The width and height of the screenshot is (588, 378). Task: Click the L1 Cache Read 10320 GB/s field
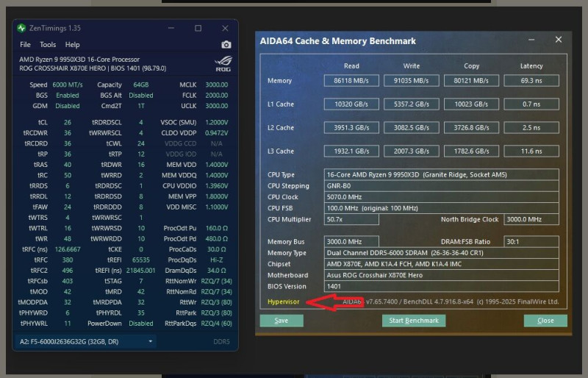[351, 104]
